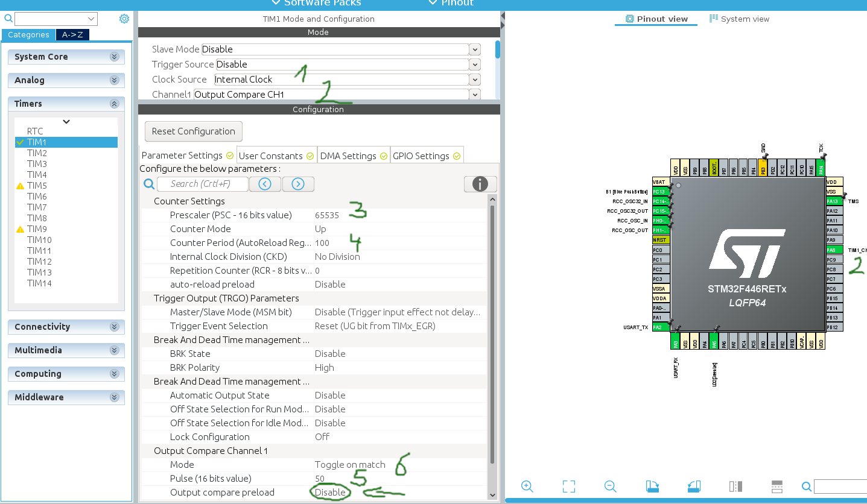Open the Trigger Source dropdown

point(475,65)
